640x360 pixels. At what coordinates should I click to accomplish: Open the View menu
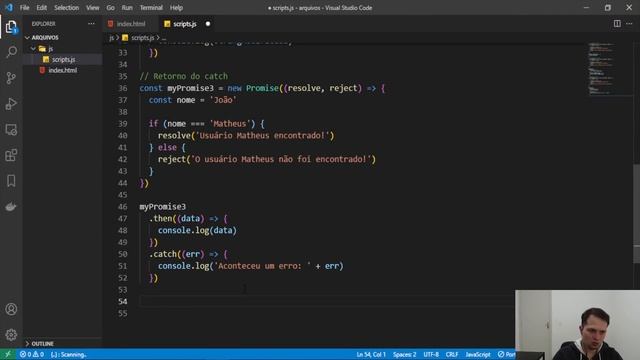(93, 7)
